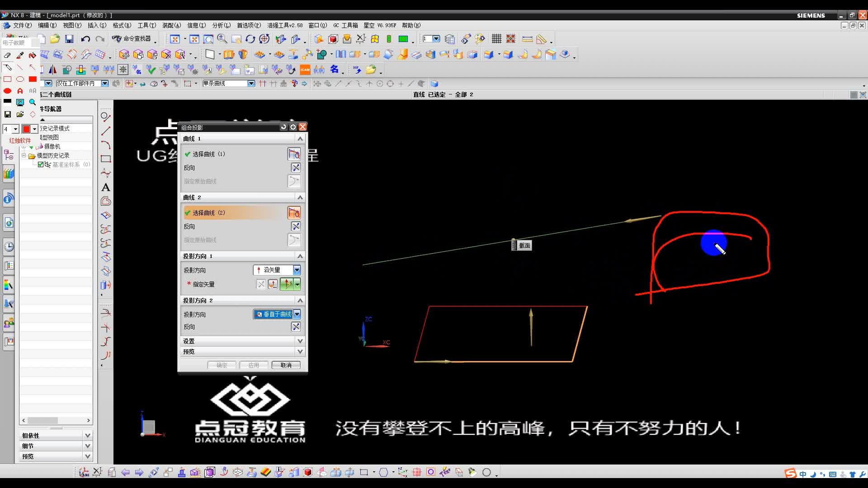868x488 pixels.
Task: Click the Save icon in toolbar
Action: [x=69, y=39]
